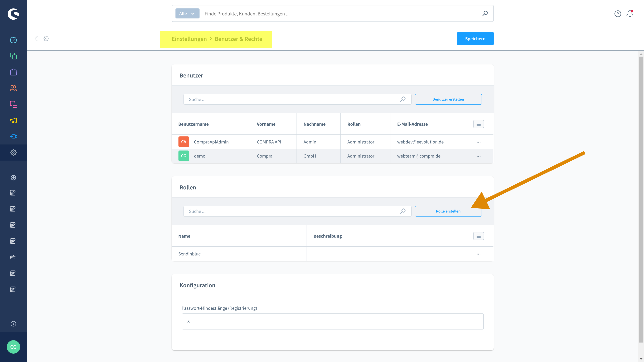The image size is (644, 362).
Task: Open the Catalogues sidebar section
Action: [x=13, y=56]
